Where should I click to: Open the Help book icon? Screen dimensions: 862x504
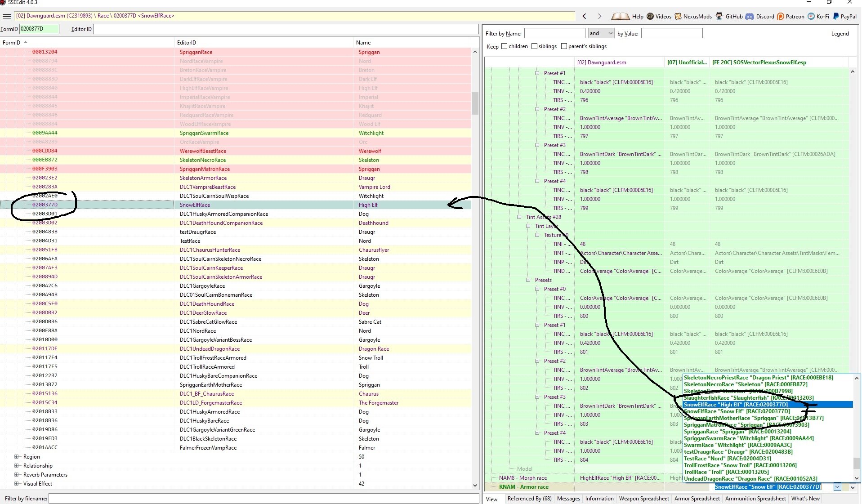click(x=620, y=17)
